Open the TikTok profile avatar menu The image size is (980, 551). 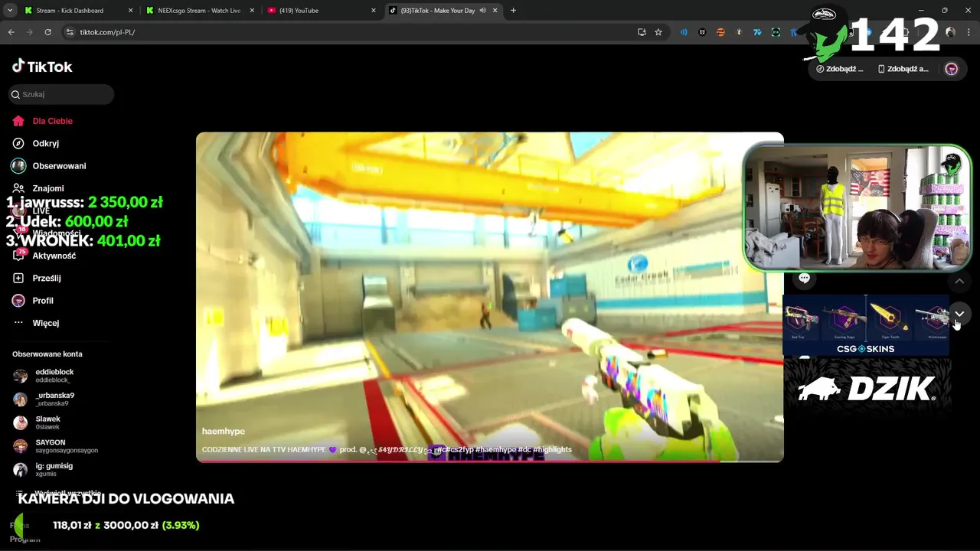tap(952, 69)
